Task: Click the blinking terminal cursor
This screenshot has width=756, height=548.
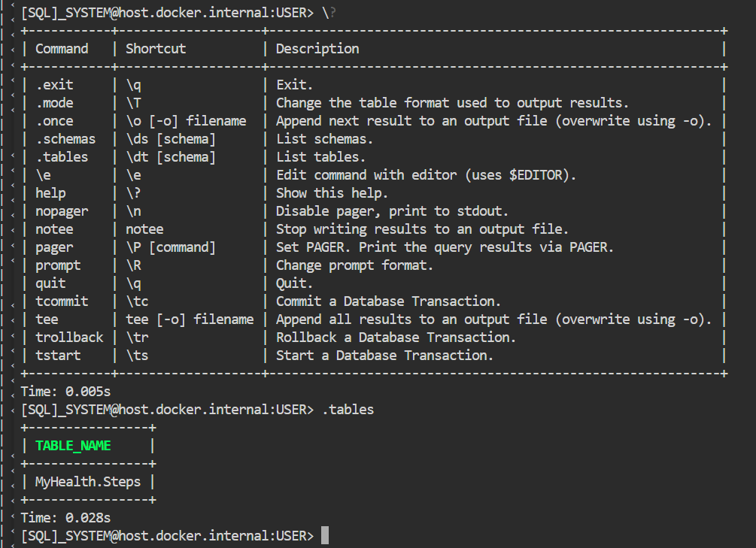Action: pos(326,534)
